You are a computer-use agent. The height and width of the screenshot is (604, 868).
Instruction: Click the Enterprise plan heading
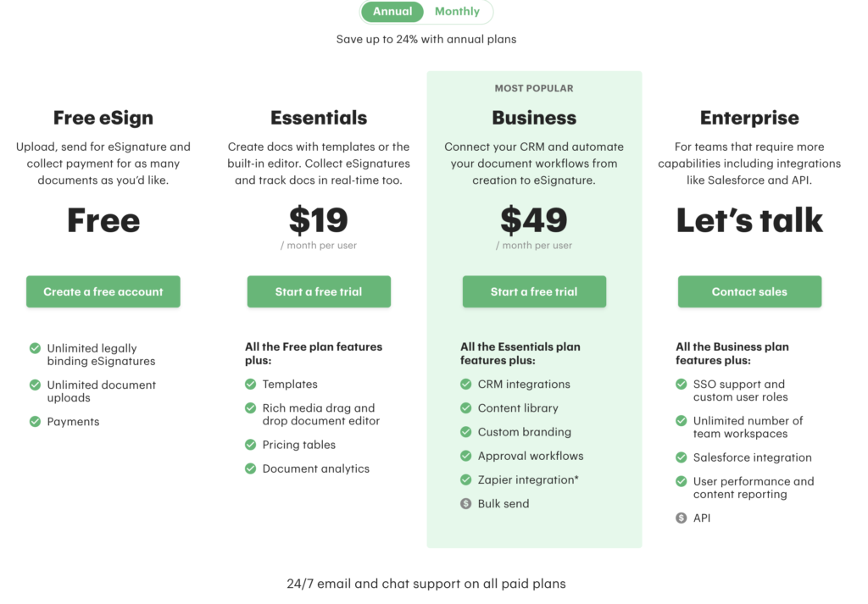(749, 118)
